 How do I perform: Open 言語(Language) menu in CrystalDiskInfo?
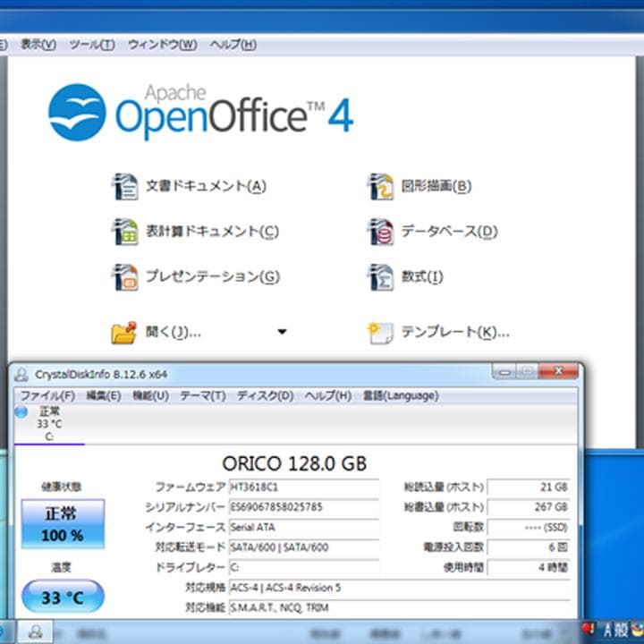[x=401, y=395]
